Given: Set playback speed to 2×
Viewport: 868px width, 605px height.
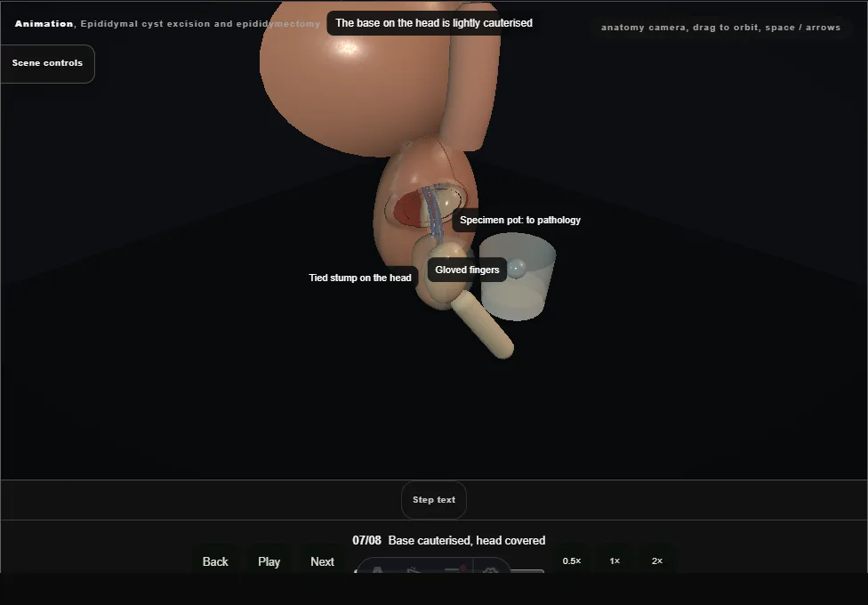Looking at the screenshot, I should [657, 561].
